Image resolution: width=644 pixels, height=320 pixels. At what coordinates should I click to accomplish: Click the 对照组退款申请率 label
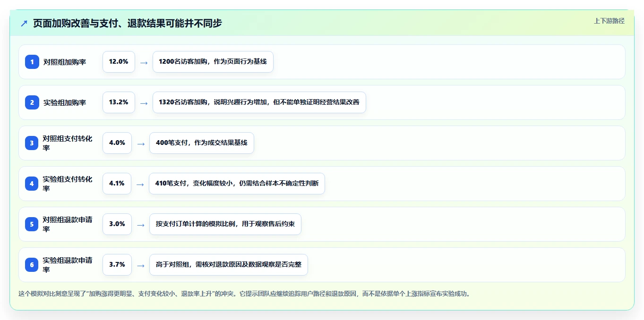coord(68,224)
